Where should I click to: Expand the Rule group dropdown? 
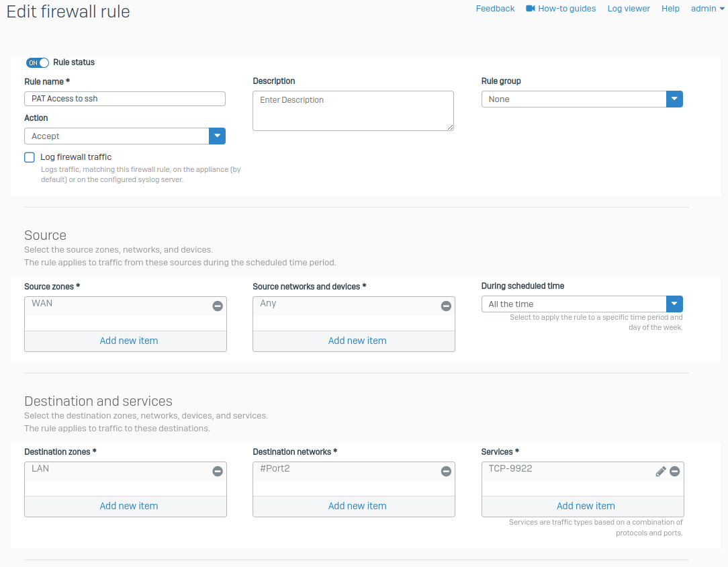[582, 99]
